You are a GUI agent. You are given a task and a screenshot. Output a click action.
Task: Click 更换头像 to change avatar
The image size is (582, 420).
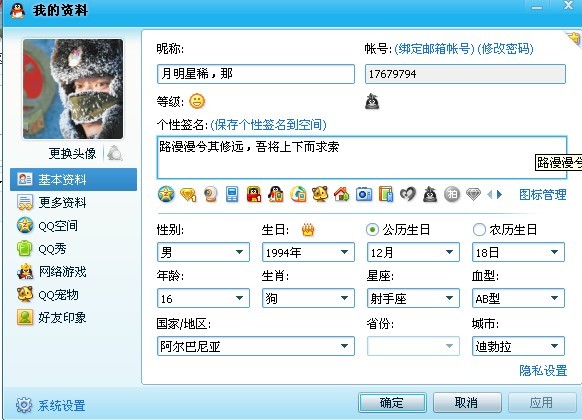72,153
